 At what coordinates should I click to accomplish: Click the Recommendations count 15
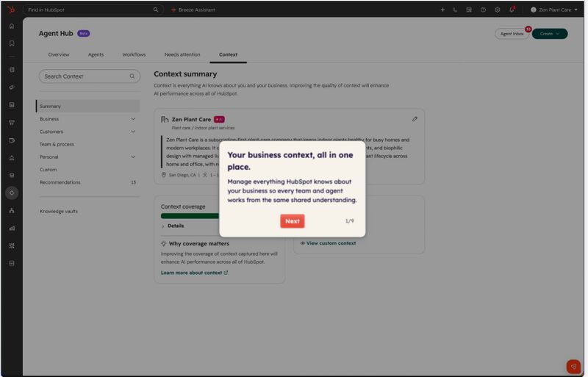[134, 182]
